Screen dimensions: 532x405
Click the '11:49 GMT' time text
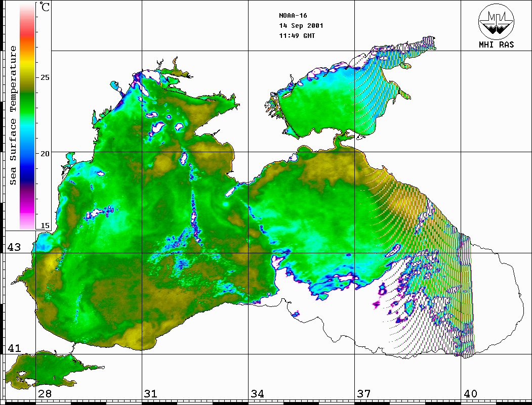point(297,35)
